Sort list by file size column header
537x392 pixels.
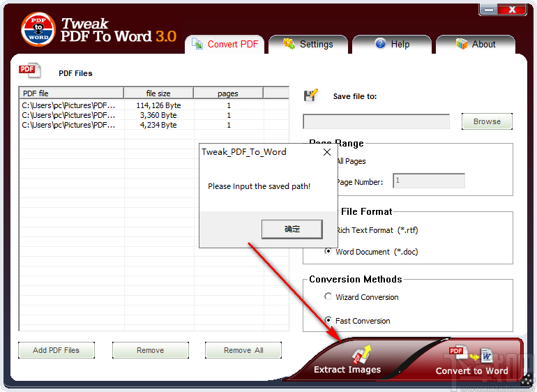[158, 93]
